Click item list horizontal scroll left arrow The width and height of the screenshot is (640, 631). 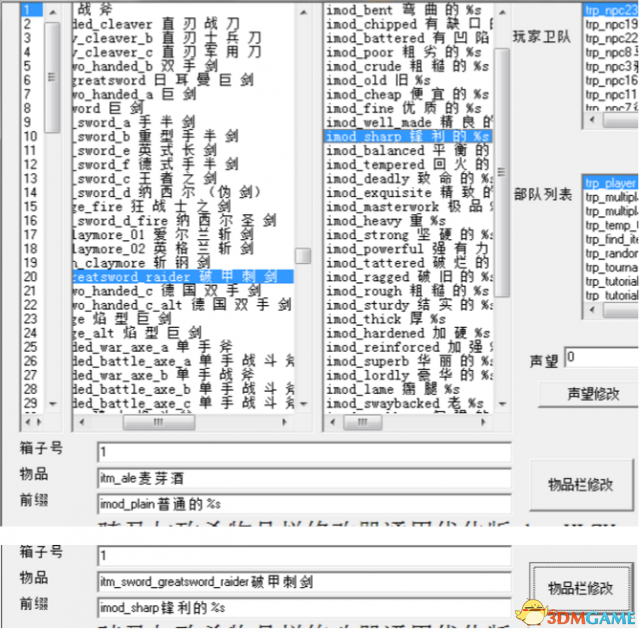coord(82,422)
